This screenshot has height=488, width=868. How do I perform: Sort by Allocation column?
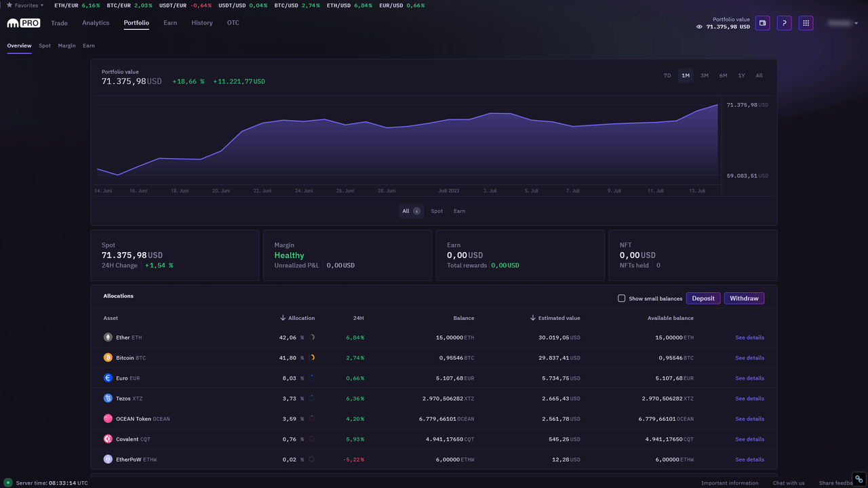tap(297, 318)
